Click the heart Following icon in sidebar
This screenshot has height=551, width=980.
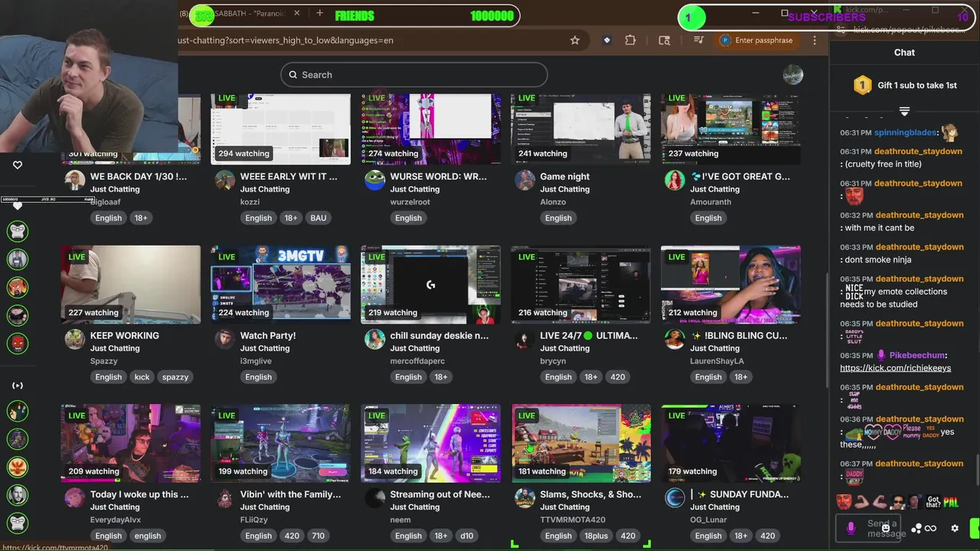18,165
